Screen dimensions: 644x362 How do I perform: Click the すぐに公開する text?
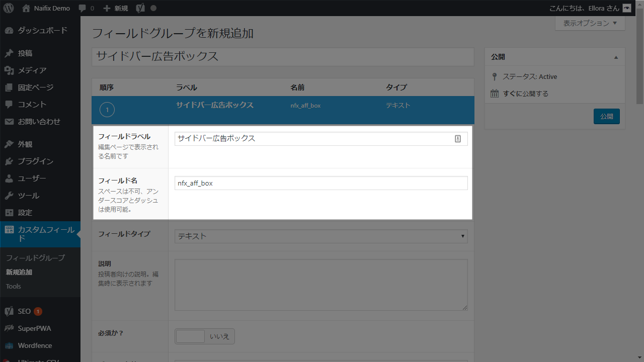pyautogui.click(x=526, y=94)
